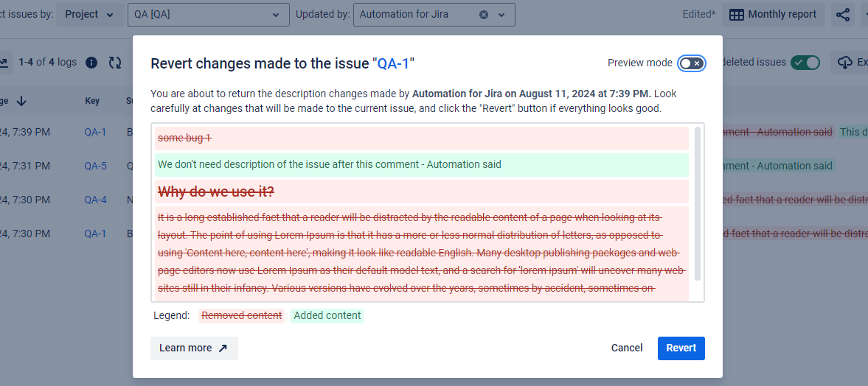This screenshot has height=386, width=868.
Task: Expand the QA [QA] project selector
Action: point(275,15)
